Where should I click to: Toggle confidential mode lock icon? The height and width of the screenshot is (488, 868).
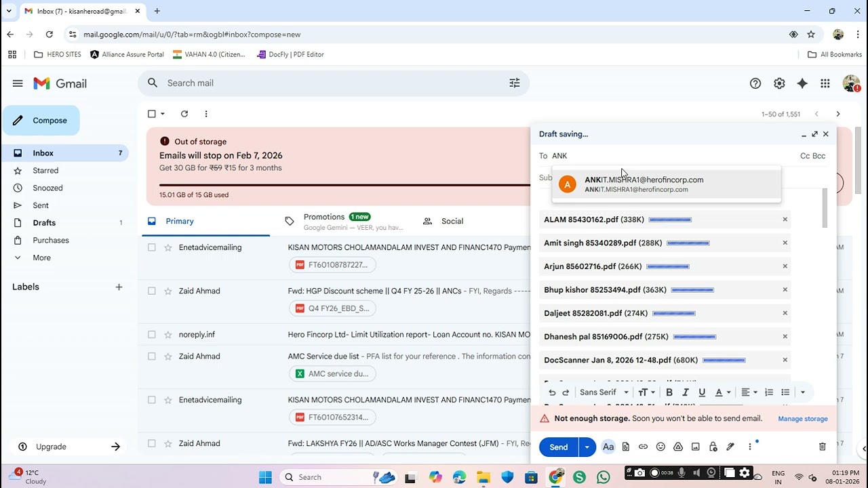click(713, 447)
